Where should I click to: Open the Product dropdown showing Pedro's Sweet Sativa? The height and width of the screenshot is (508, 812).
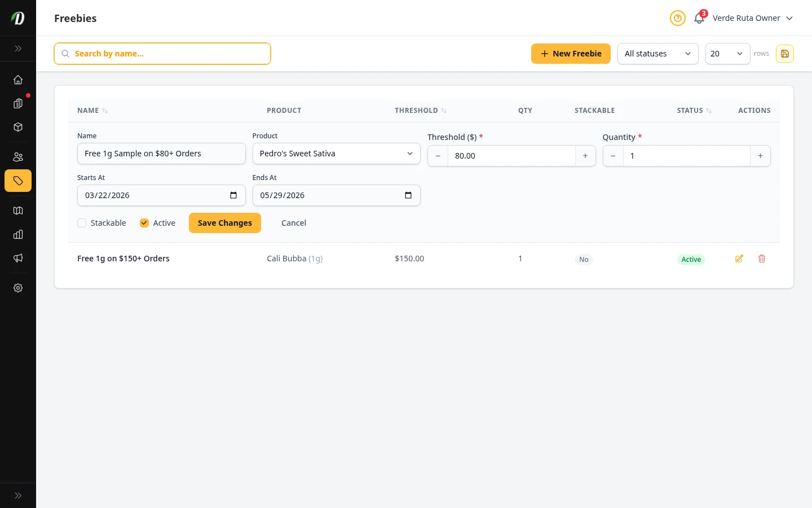coord(337,154)
